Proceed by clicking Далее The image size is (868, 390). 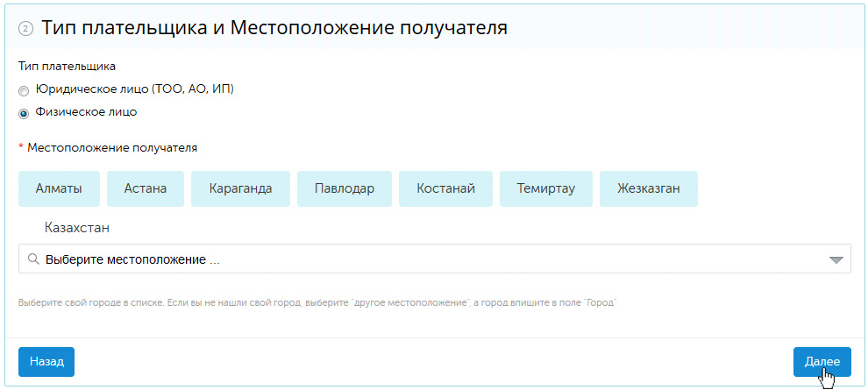pos(822,361)
